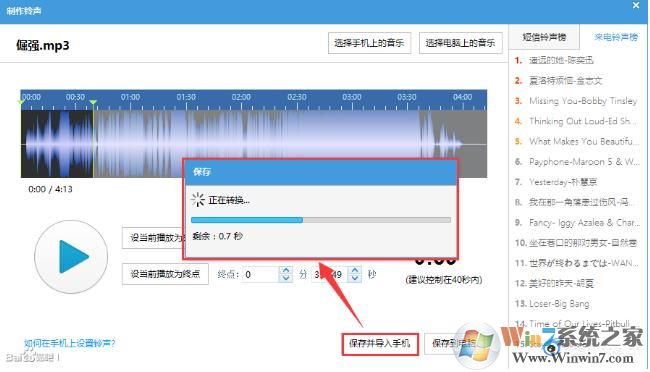Open the 如何在手机上设置铃声? help link
This screenshot has height=372, width=650.
tap(70, 343)
